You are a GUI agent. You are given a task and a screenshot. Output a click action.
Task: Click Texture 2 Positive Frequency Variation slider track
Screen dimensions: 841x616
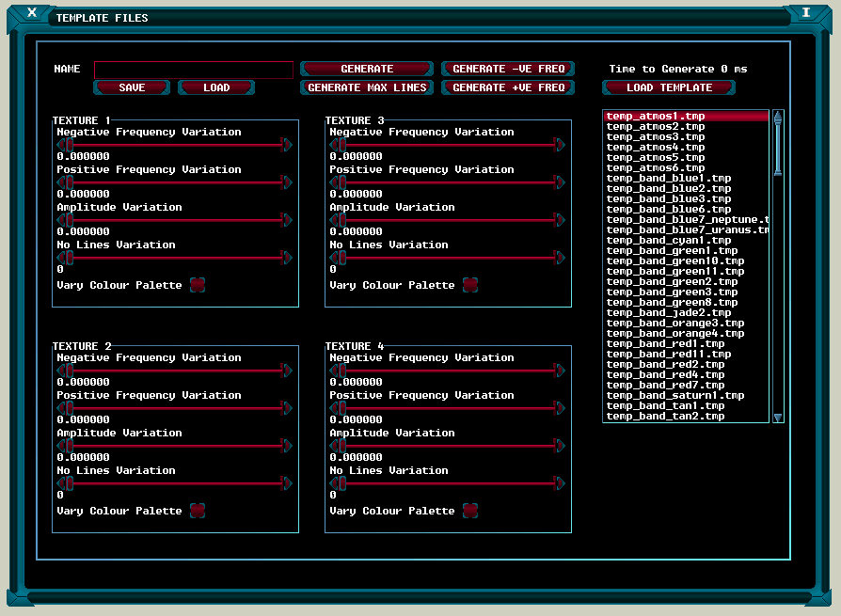(179, 408)
